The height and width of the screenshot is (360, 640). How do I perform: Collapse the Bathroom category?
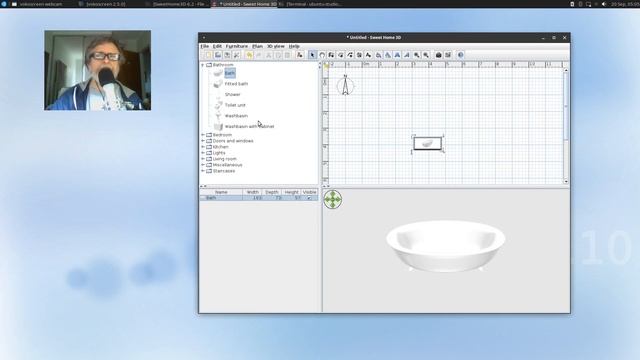[x=203, y=65]
